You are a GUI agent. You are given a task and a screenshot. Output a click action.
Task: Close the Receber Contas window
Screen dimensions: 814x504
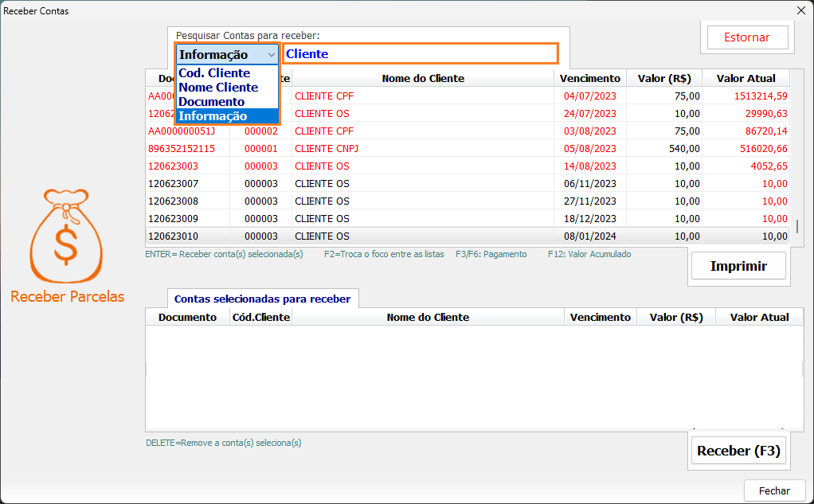(801, 10)
